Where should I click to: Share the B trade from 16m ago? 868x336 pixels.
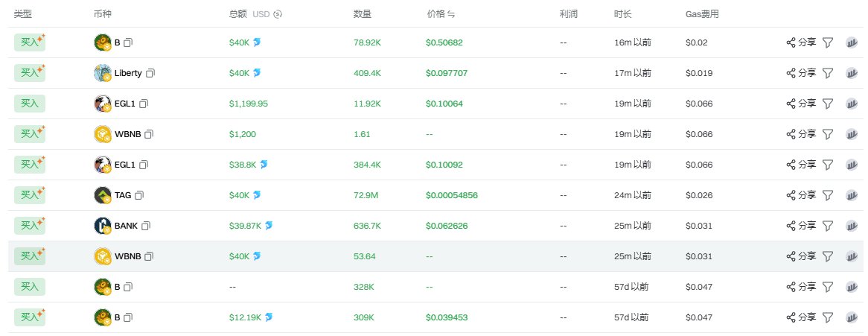pos(801,42)
